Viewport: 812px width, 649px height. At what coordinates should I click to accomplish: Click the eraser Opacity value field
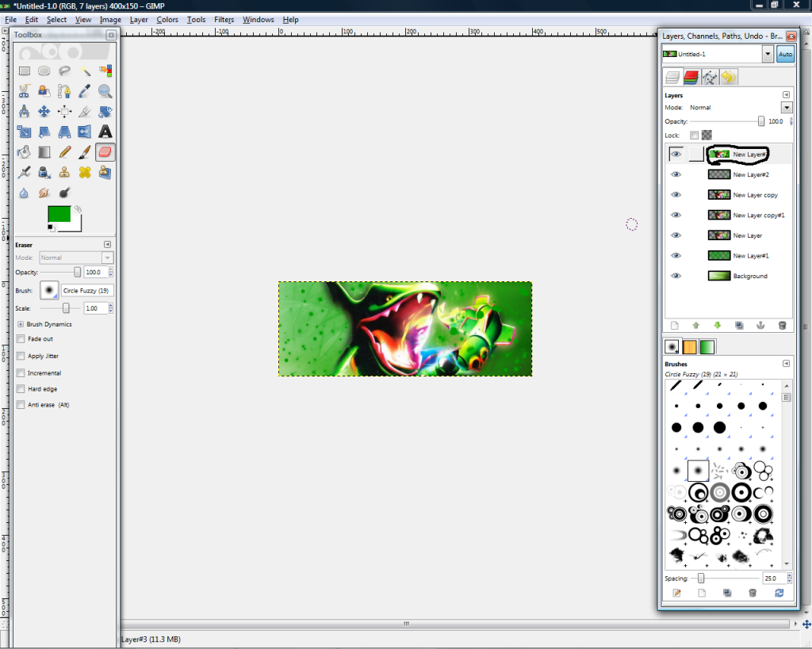point(95,273)
